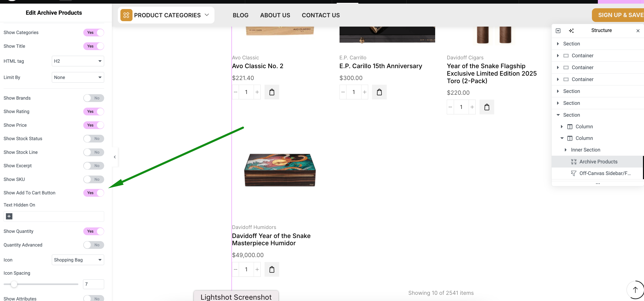Click the Icon Spacing slider handle

14,284
